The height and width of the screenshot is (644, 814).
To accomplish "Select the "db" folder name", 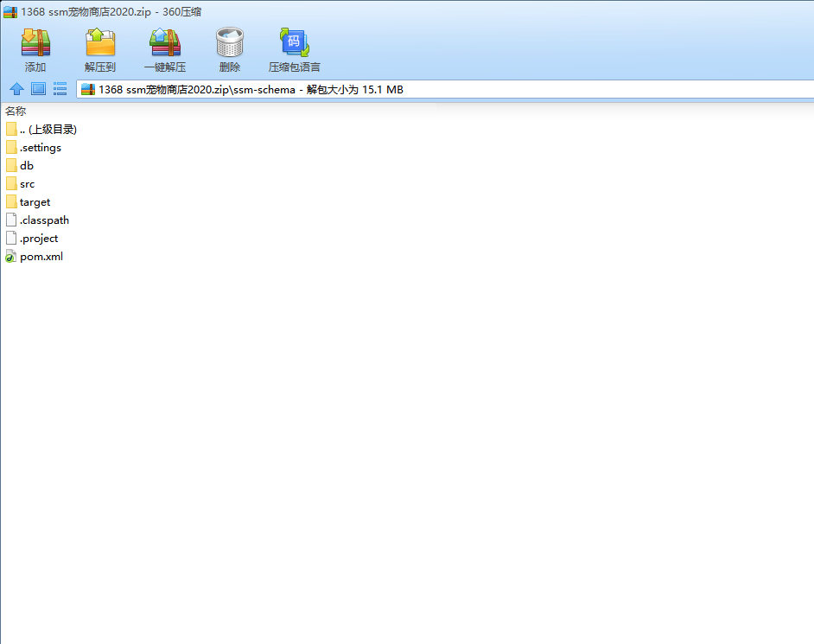I will tap(27, 166).
